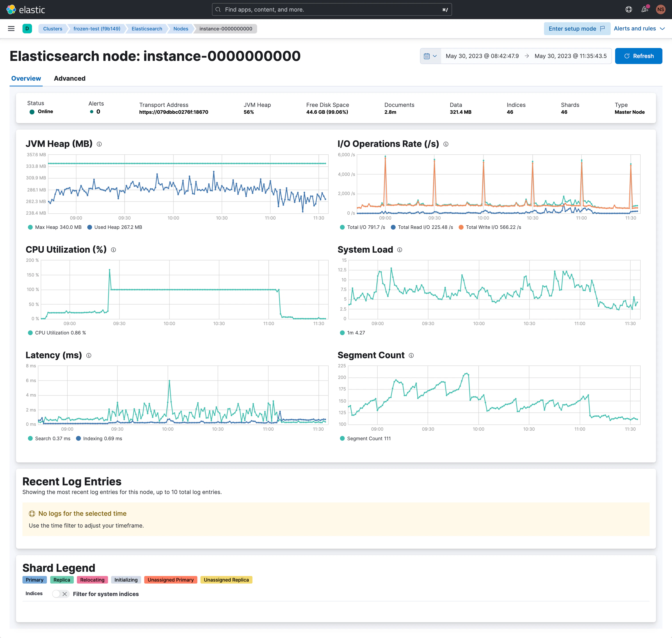Toggle 1m load series in legend
This screenshot has width=672, height=638.
click(352, 333)
